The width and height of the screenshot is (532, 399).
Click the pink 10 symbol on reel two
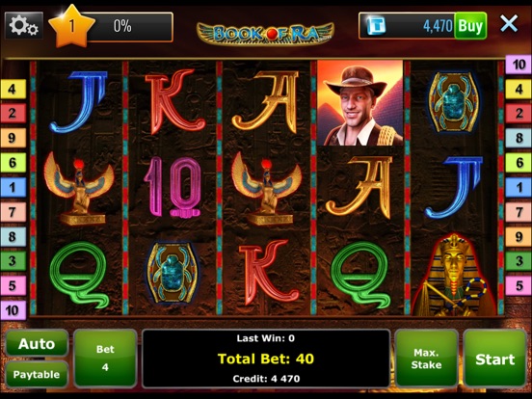coord(173,187)
